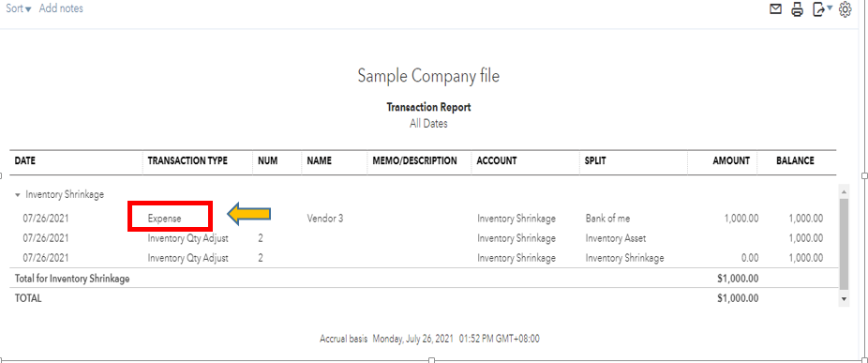Click the email report envelope icon

tap(776, 8)
